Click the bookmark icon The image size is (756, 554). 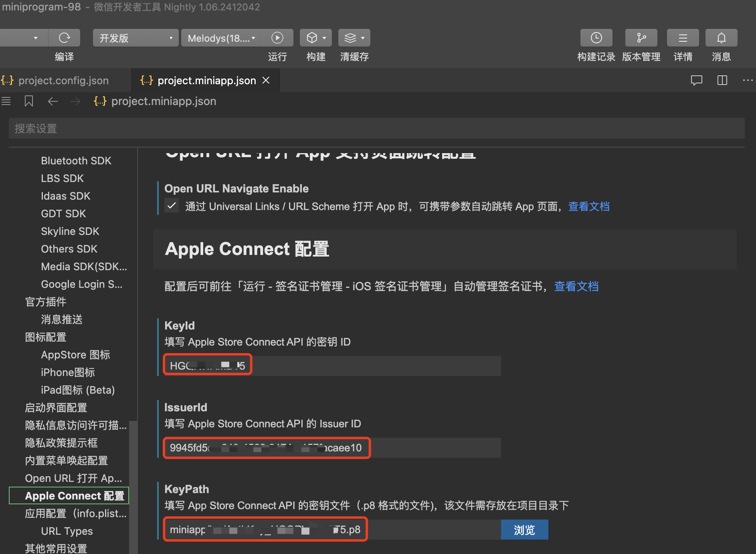tap(29, 101)
